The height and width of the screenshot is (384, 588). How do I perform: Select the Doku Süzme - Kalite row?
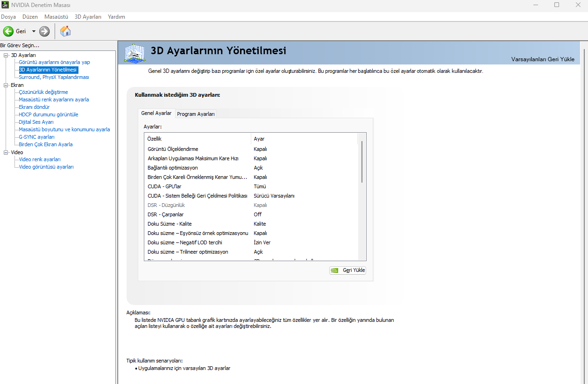pyautogui.click(x=251, y=224)
